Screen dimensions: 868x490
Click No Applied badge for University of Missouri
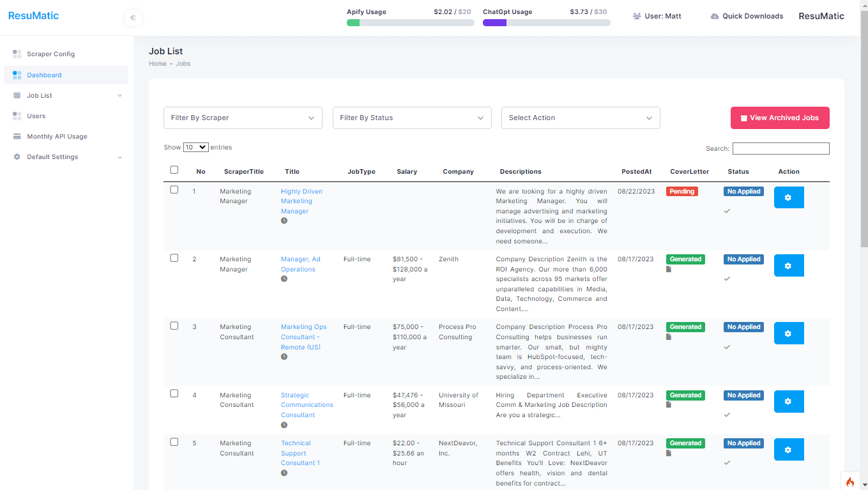(x=744, y=395)
